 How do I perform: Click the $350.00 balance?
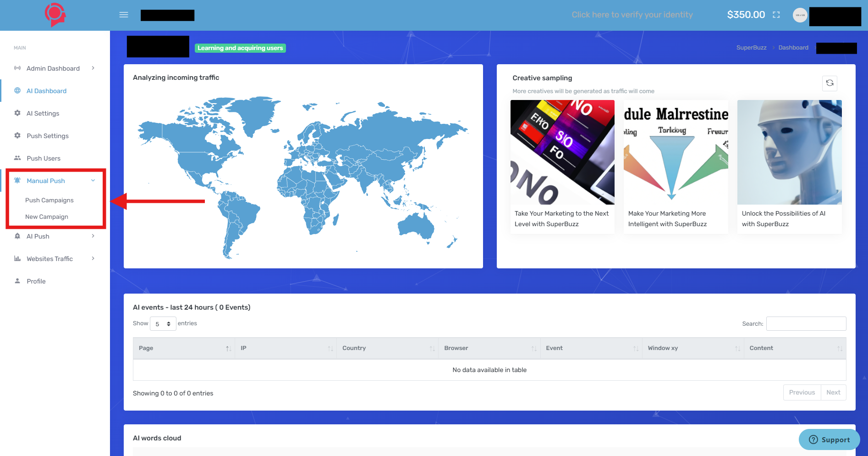click(746, 15)
